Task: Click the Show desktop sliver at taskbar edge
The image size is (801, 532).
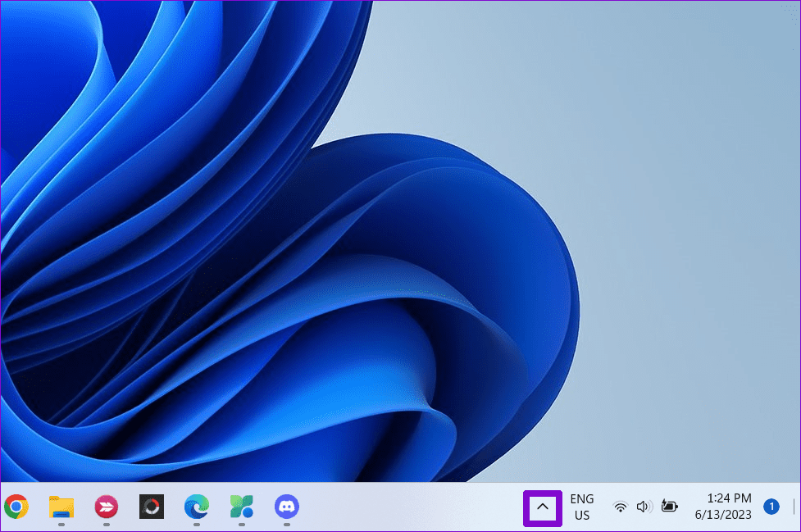Action: pyautogui.click(x=794, y=507)
